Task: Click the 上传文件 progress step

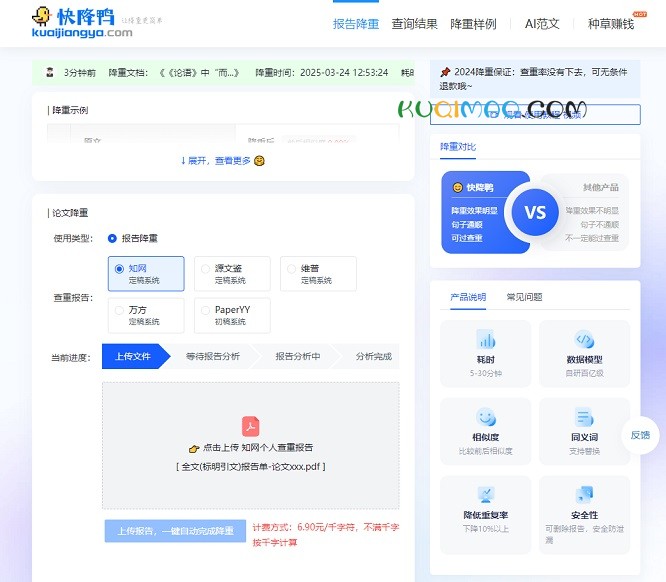Action: click(x=133, y=356)
